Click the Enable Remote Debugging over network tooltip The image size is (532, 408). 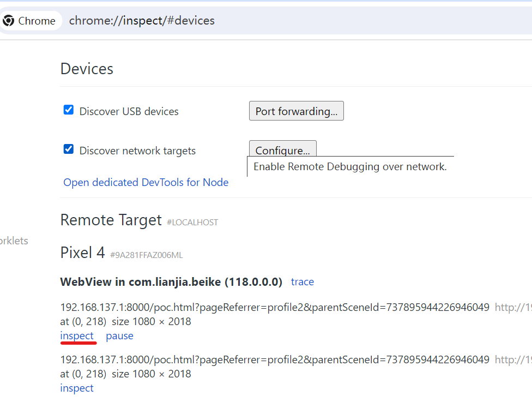(x=350, y=167)
